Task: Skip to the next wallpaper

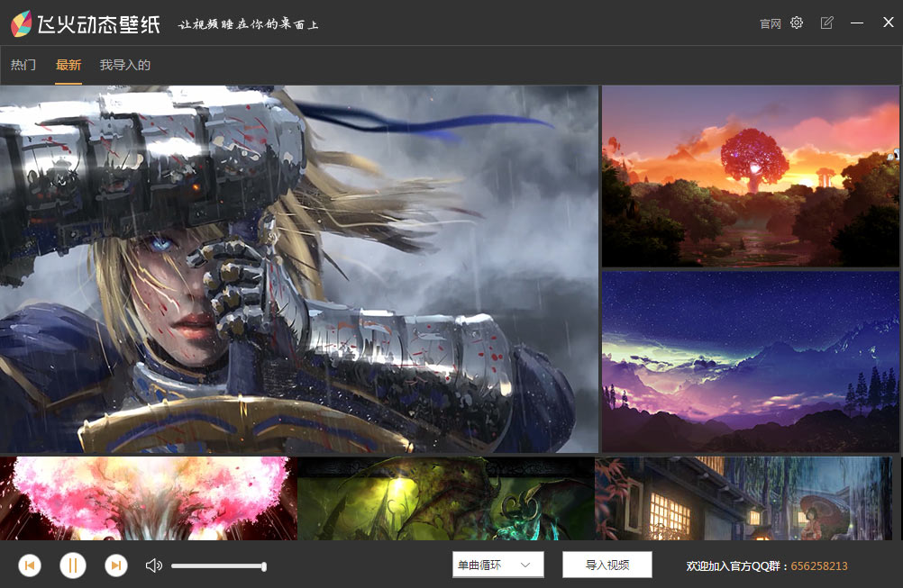Action: [x=115, y=565]
